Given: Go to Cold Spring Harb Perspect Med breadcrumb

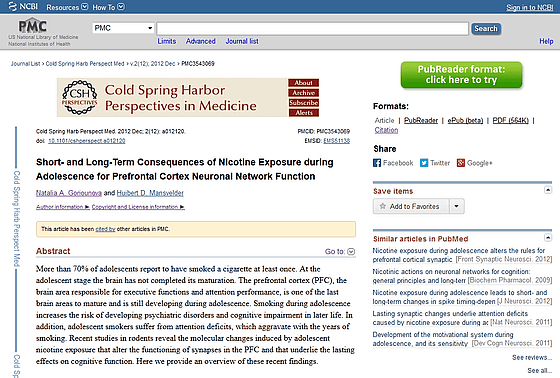Looking at the screenshot, I should pyautogui.click(x=85, y=64).
